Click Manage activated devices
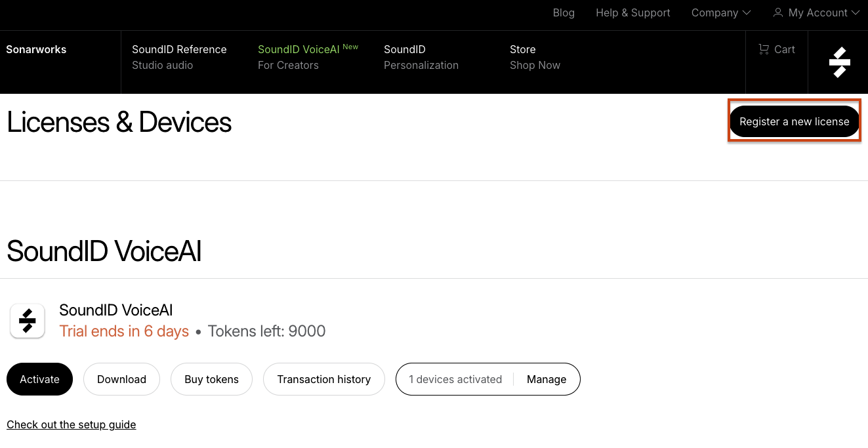868x448 pixels. (x=547, y=379)
